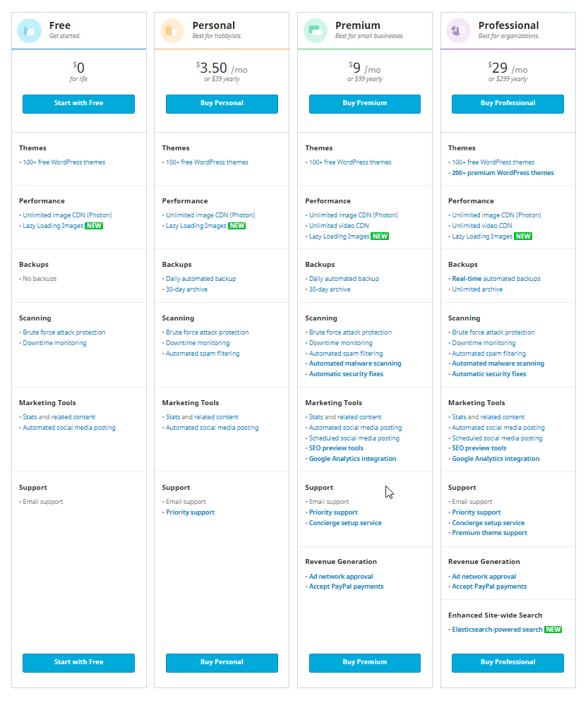Open the 200+ premium WordPress themes link

502,172
